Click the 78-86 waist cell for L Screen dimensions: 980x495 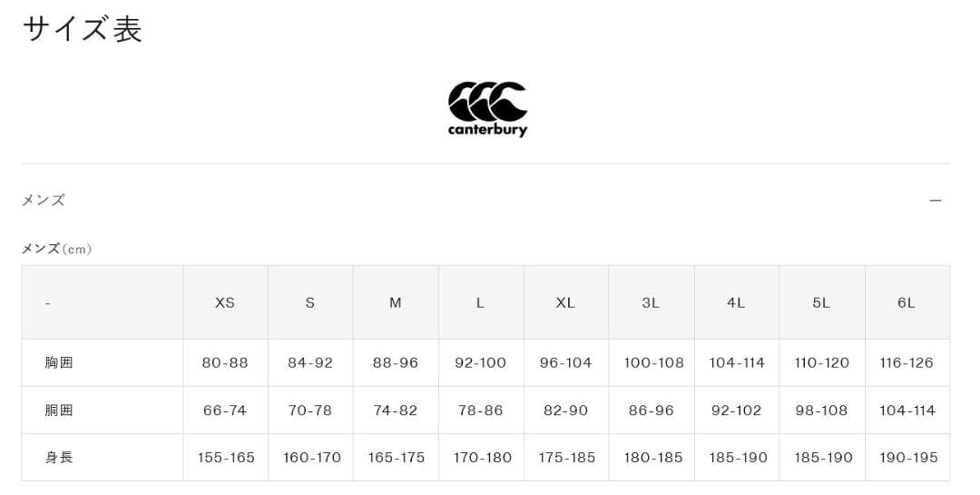[x=481, y=411]
